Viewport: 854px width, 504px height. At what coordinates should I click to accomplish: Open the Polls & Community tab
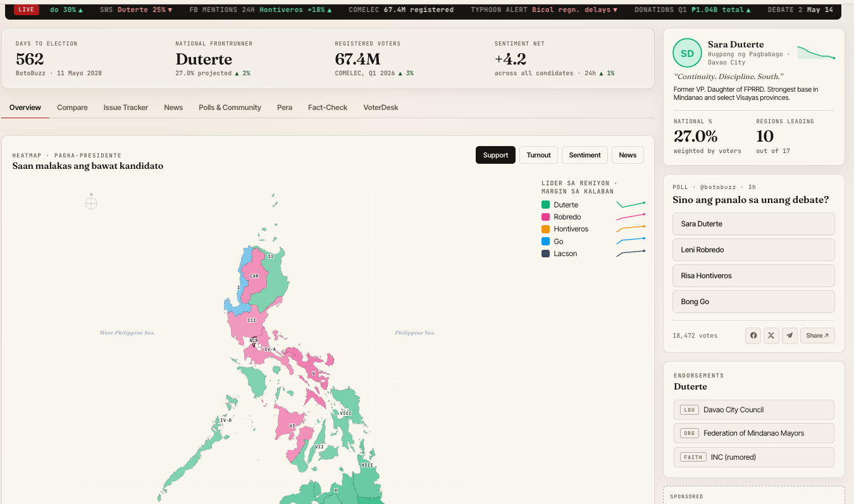(230, 108)
